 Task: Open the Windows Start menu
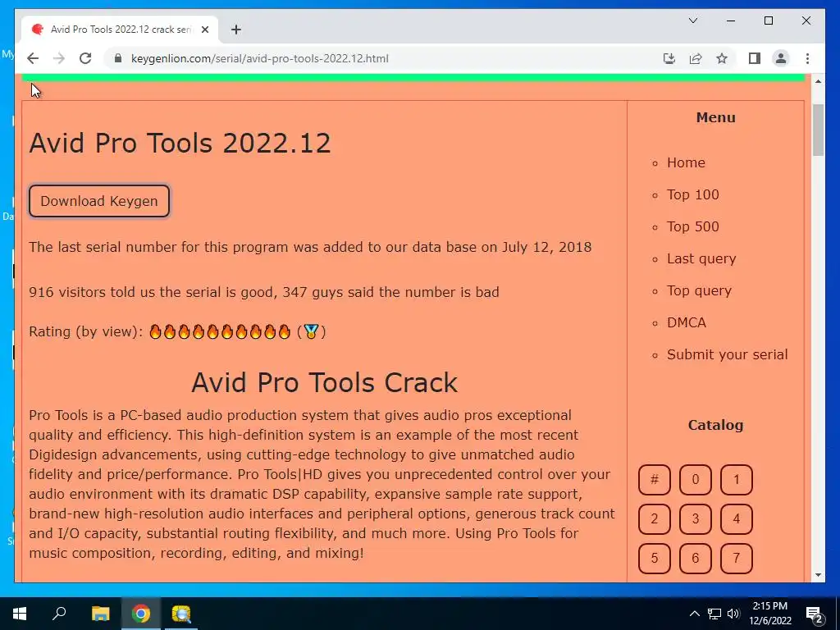point(20,614)
